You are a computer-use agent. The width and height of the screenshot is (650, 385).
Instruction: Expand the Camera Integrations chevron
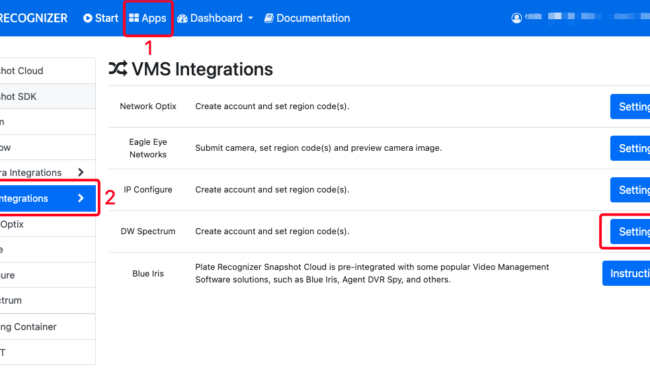81,172
